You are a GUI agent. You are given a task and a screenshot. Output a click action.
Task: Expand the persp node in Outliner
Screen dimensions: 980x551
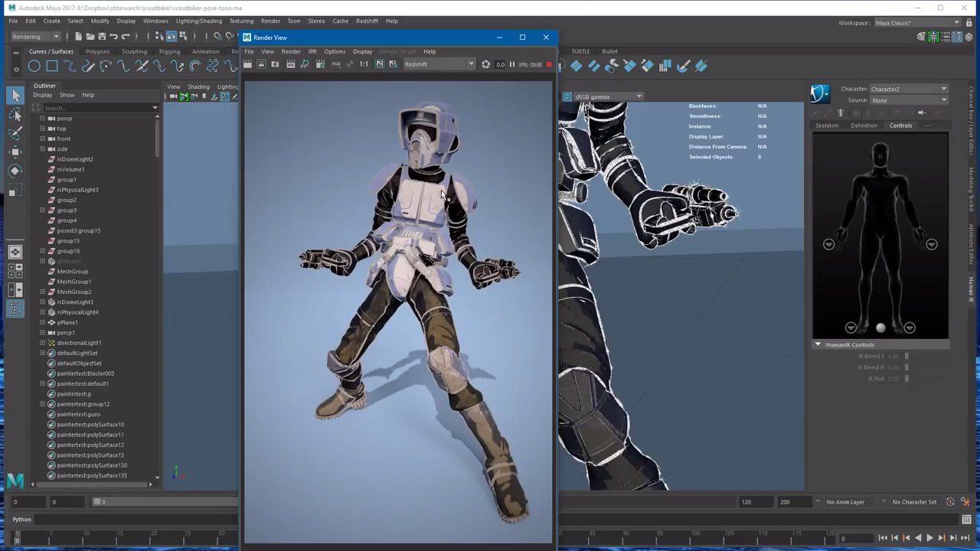(x=43, y=119)
